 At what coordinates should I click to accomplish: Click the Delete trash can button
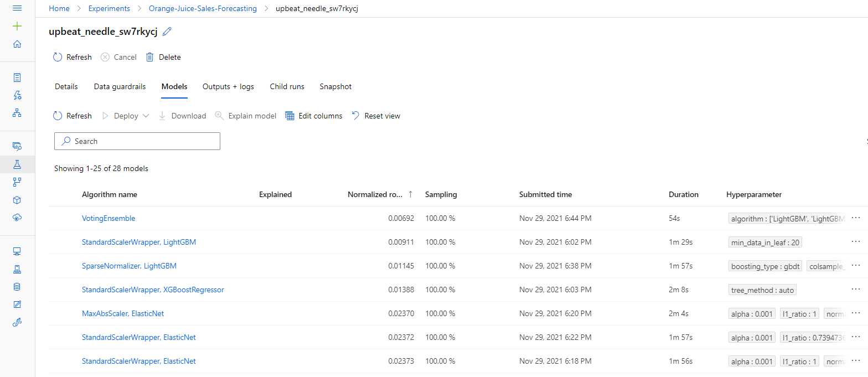(163, 57)
